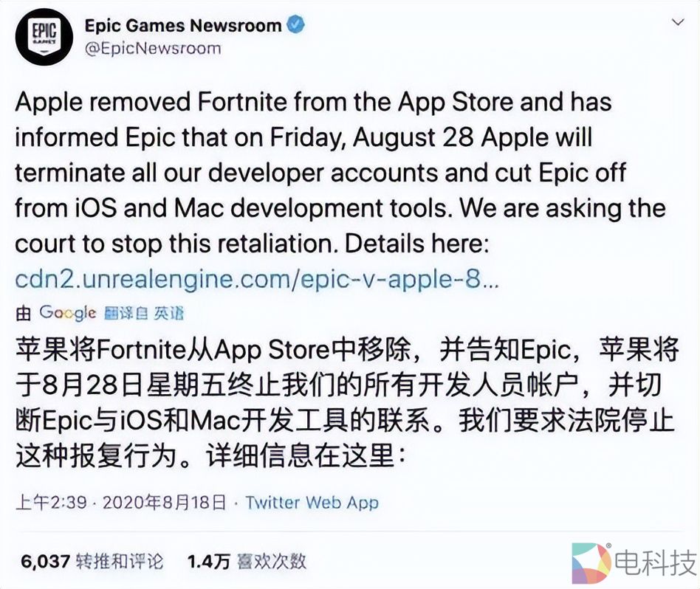View the 1.4万 喜欢次数 likes count

247,562
